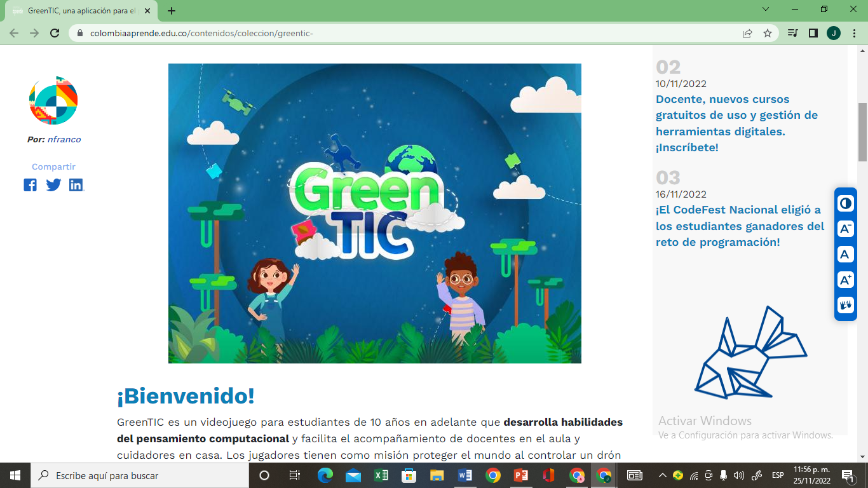Increase font size with A+ button
This screenshot has height=488, width=868.
846,280
